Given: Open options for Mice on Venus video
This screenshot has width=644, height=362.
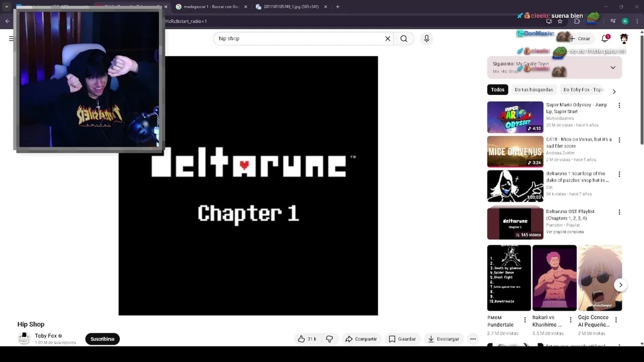Looking at the screenshot, I should pyautogui.click(x=619, y=140).
